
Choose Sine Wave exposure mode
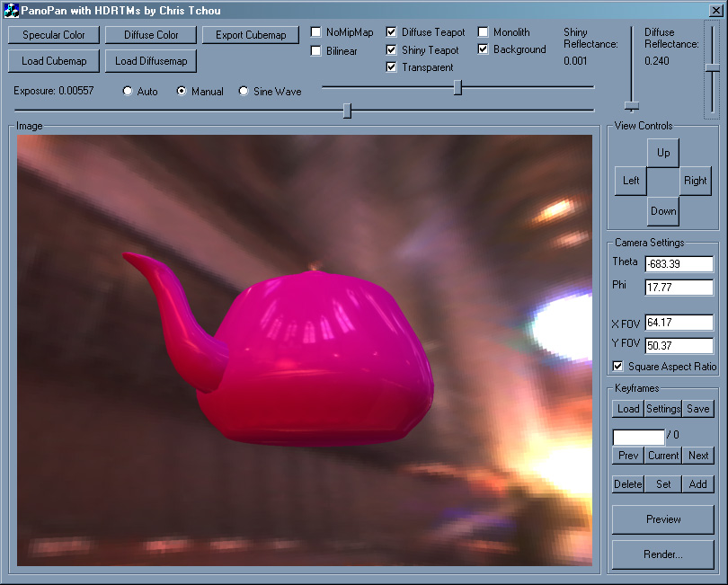(244, 92)
